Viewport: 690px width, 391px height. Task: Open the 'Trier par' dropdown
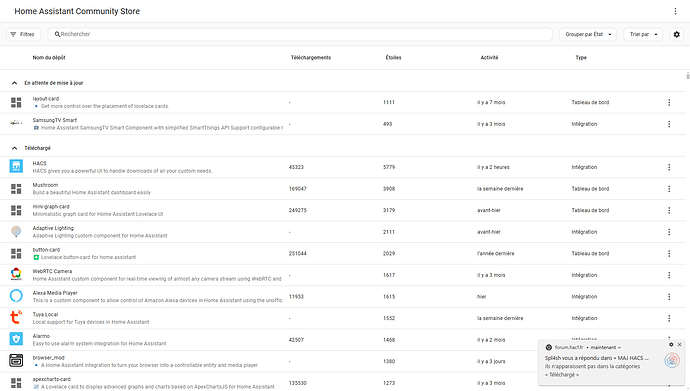(643, 34)
